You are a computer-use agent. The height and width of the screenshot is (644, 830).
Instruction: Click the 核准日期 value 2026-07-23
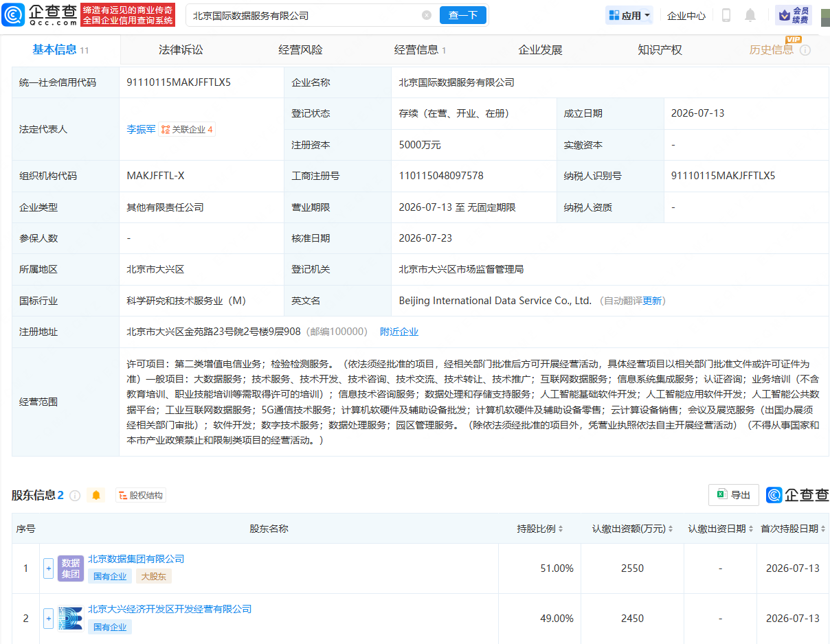point(425,238)
